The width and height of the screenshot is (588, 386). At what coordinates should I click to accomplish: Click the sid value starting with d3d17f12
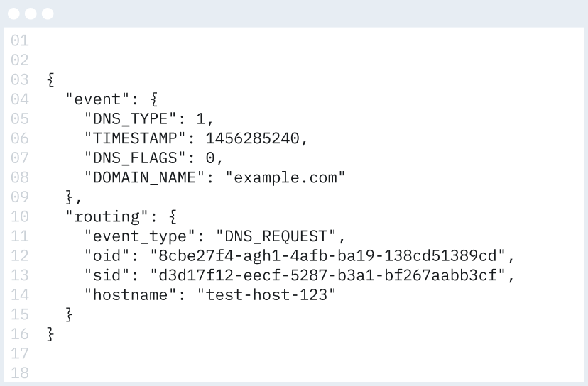tap(328, 275)
